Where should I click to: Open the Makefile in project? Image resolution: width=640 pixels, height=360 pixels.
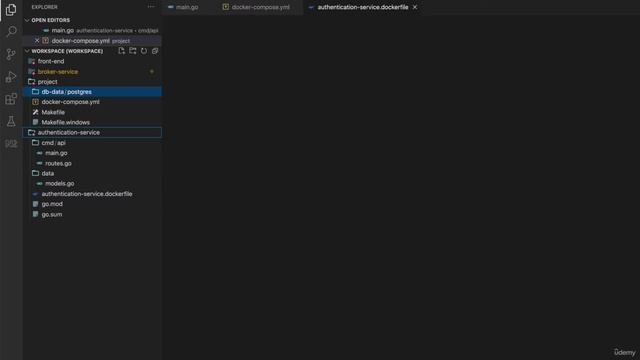click(x=92, y=112)
